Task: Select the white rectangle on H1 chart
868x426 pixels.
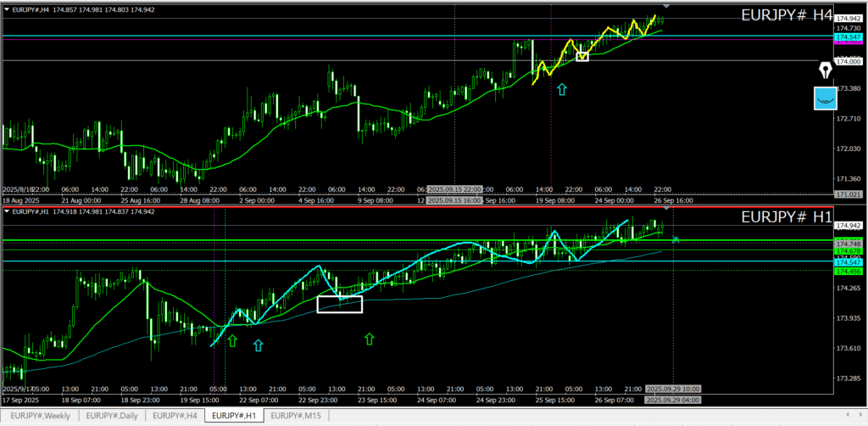Action: (339, 304)
